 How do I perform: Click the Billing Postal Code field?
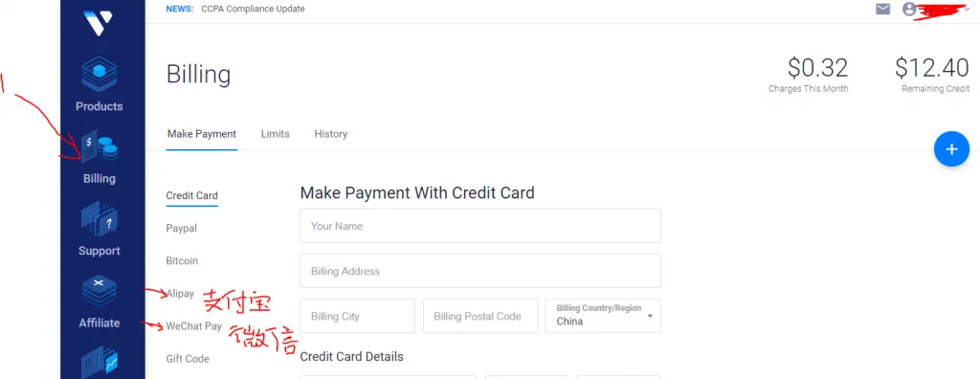480,316
